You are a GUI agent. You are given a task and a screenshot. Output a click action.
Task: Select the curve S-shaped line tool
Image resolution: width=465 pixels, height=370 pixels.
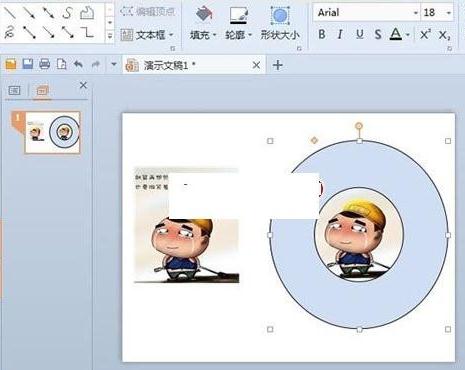pos(68,13)
